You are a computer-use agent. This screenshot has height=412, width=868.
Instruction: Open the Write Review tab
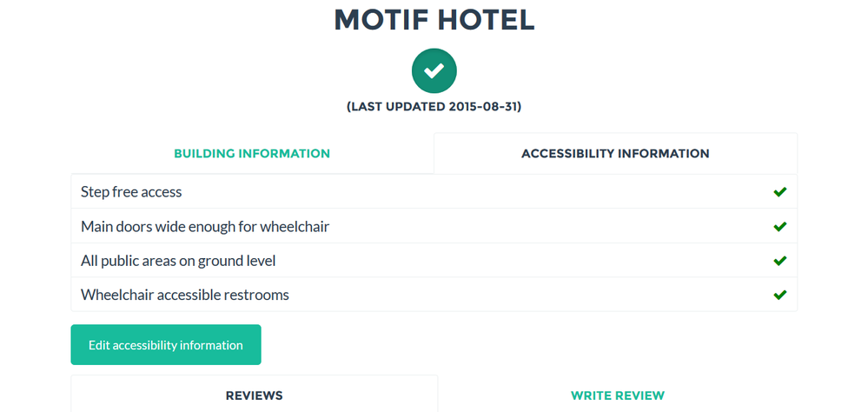click(618, 395)
